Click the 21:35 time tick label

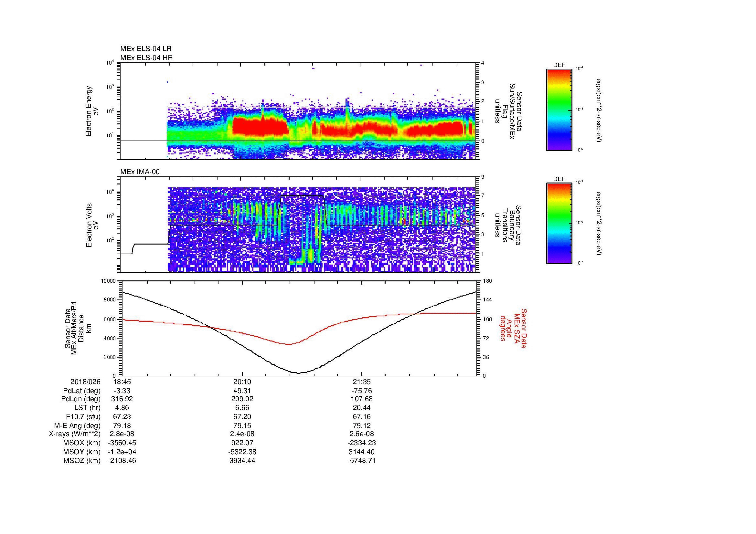(362, 382)
